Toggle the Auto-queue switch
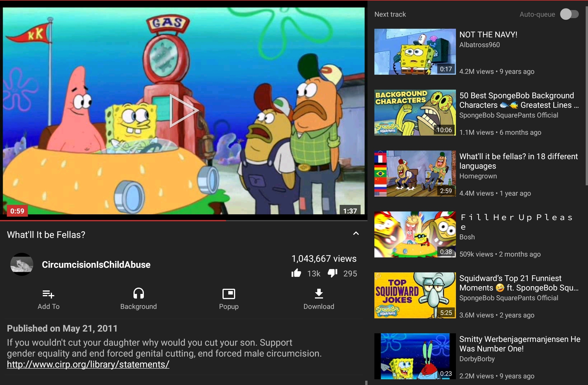 pyautogui.click(x=569, y=14)
